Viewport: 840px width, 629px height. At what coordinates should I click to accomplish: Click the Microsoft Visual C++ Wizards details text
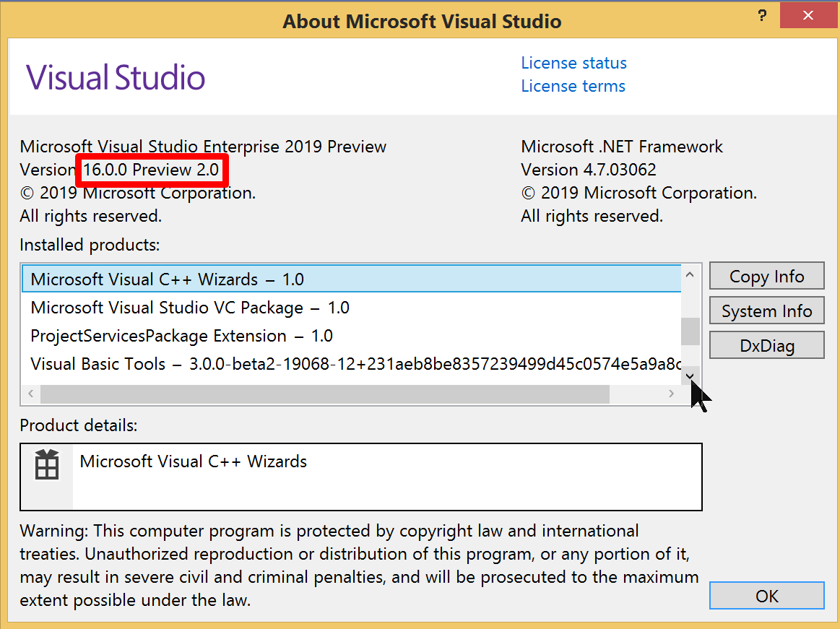[x=194, y=461]
